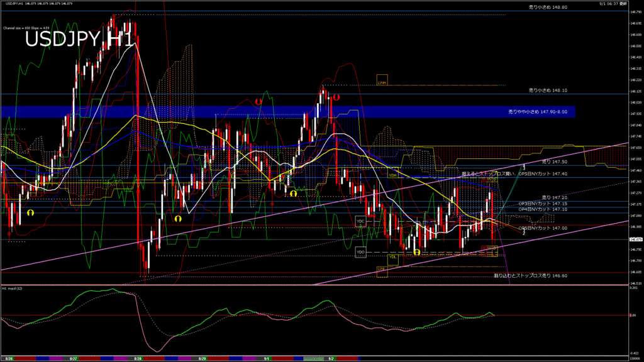Click the 'OP5日NYカット 147.40' stop-buy label
The height and width of the screenshot is (362, 644).
tap(543, 174)
